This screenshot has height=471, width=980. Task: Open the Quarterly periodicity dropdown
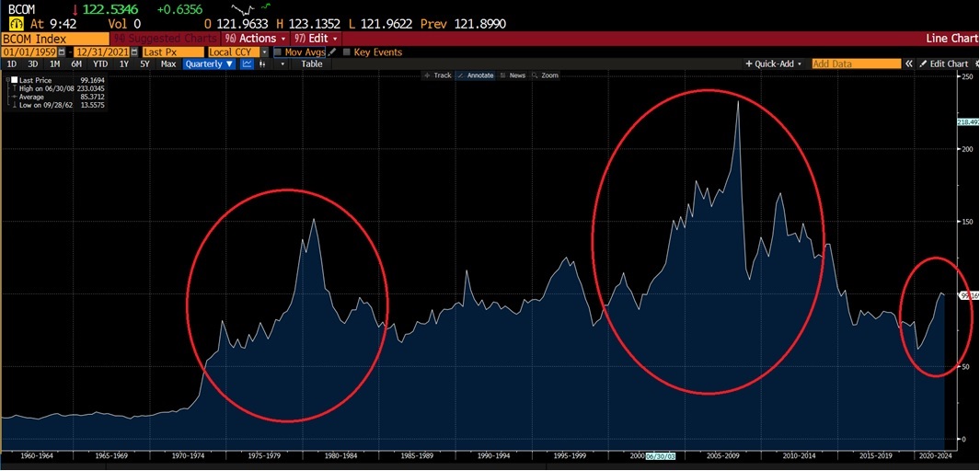tap(210, 63)
